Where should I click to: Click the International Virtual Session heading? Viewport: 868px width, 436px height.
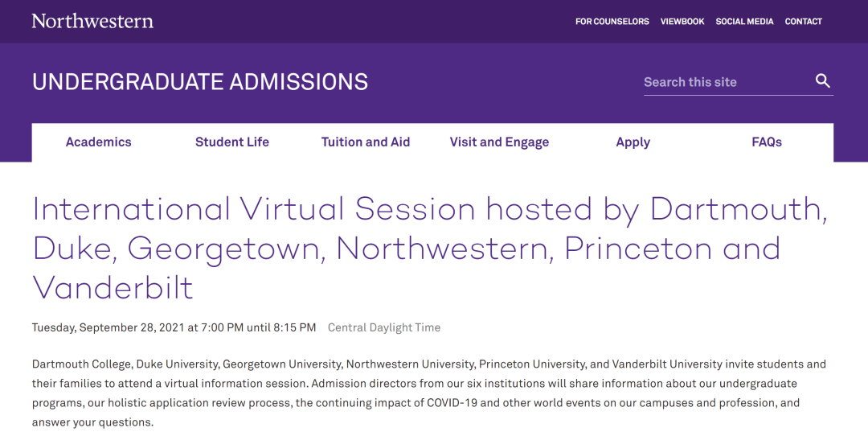pos(429,248)
